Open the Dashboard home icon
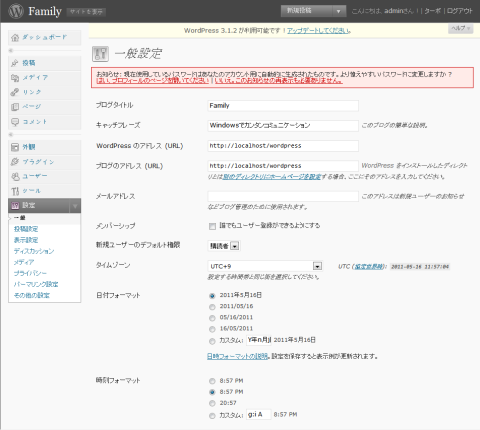 (15, 37)
